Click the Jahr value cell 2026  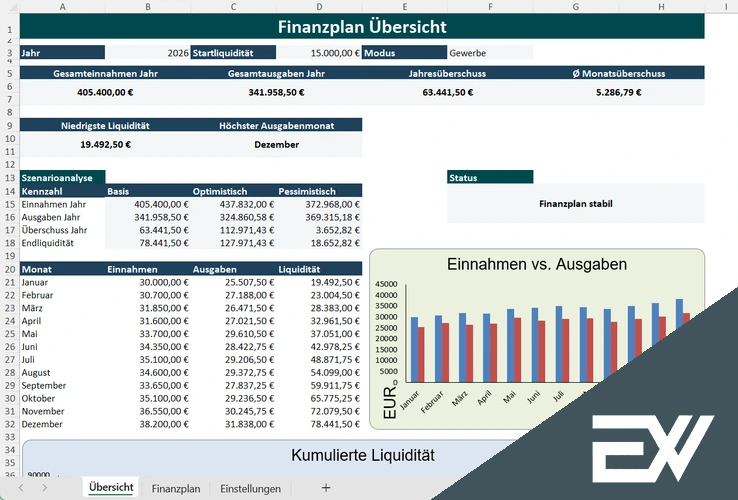click(x=147, y=53)
